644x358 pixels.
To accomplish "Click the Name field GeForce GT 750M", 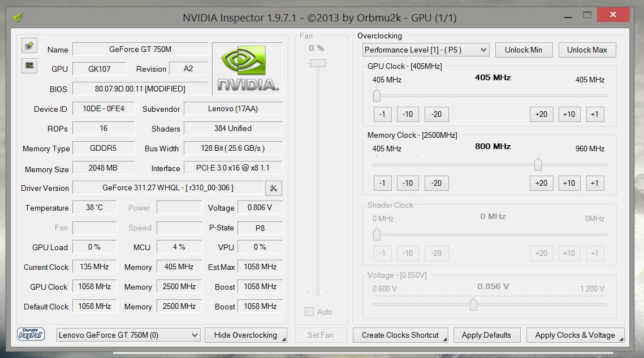I will [140, 49].
